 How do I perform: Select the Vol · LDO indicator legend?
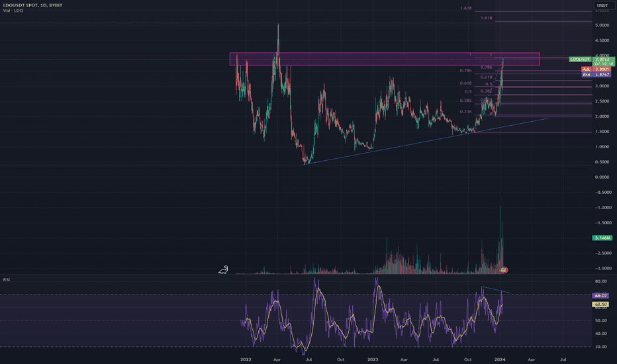13,11
